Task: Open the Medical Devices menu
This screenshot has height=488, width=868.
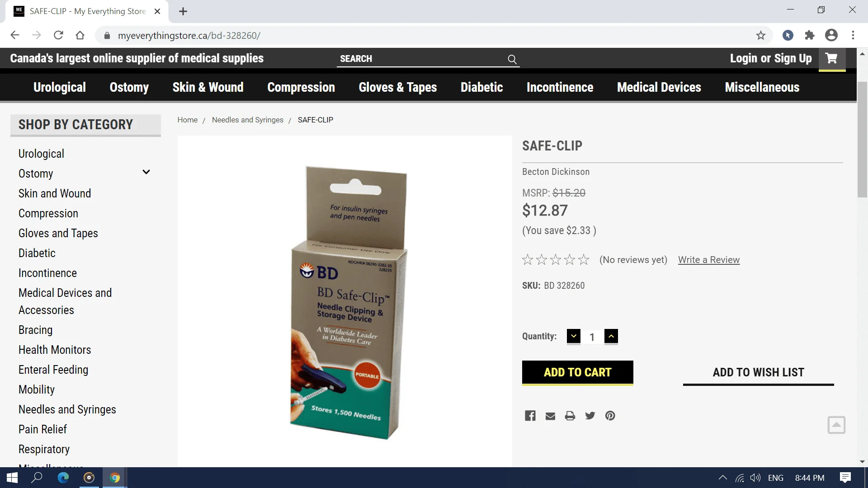Action: pyautogui.click(x=659, y=87)
